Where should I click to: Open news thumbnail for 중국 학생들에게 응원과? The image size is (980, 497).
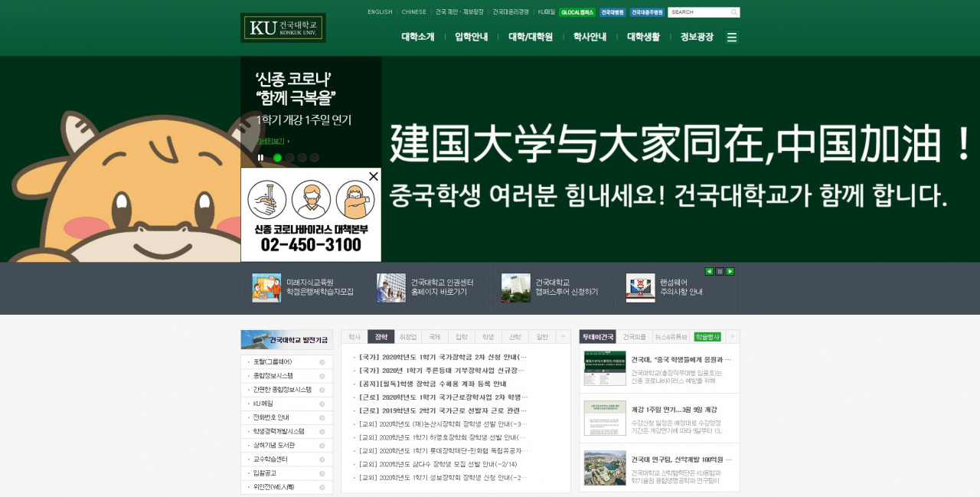click(605, 368)
